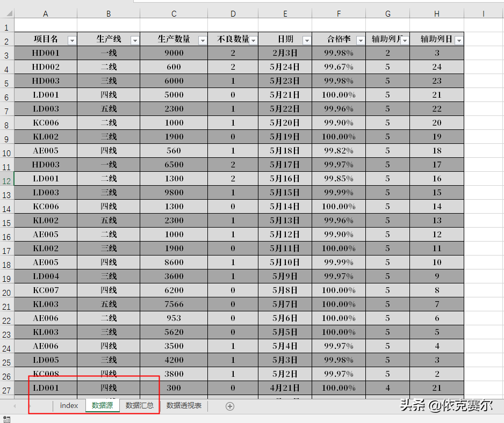The width and height of the screenshot is (504, 423).
Task: Click cell HD001 in row 3
Action: (46, 53)
